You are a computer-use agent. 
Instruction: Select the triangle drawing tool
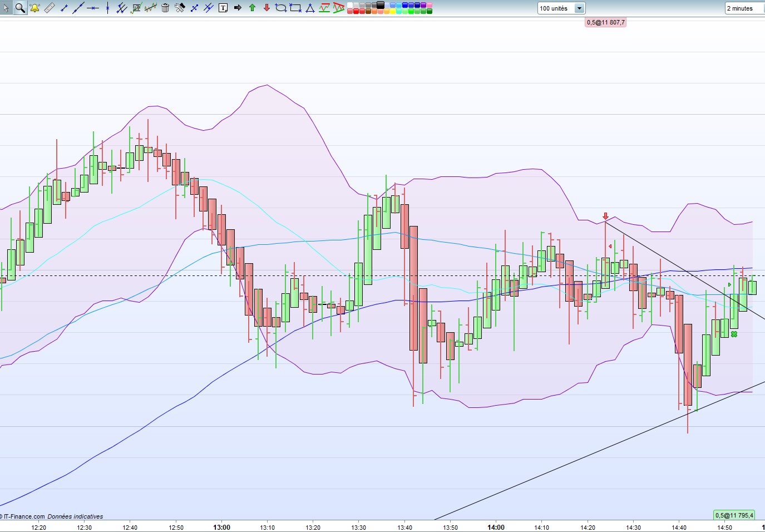(310, 8)
